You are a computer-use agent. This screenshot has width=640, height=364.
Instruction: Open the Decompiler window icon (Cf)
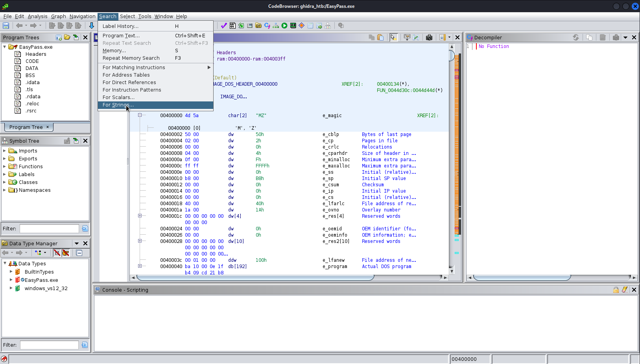(267, 26)
